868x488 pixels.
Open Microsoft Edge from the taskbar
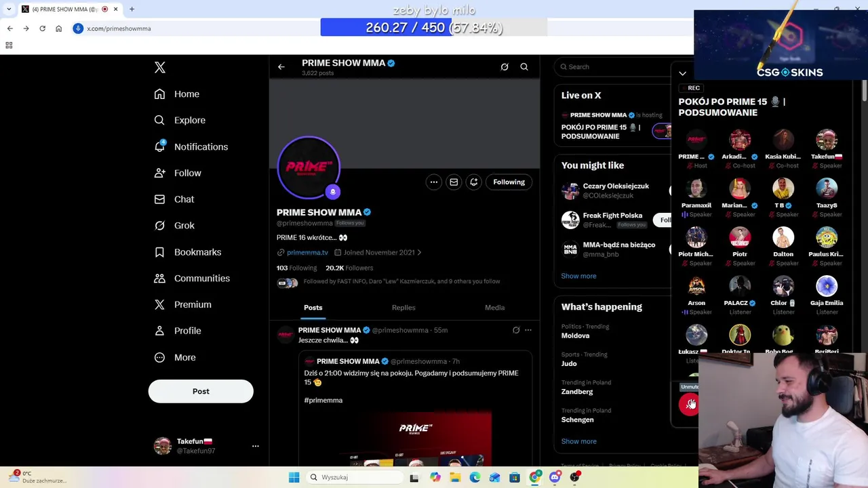[x=475, y=477]
